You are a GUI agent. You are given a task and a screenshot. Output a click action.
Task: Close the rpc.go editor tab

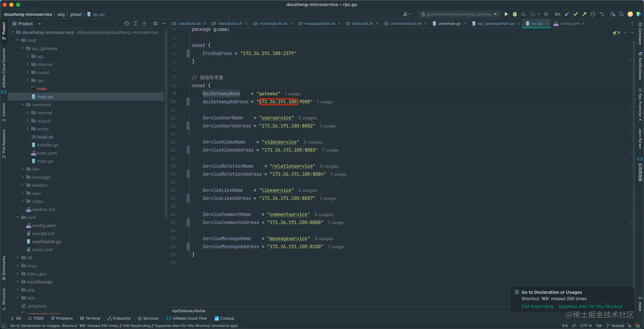click(547, 24)
